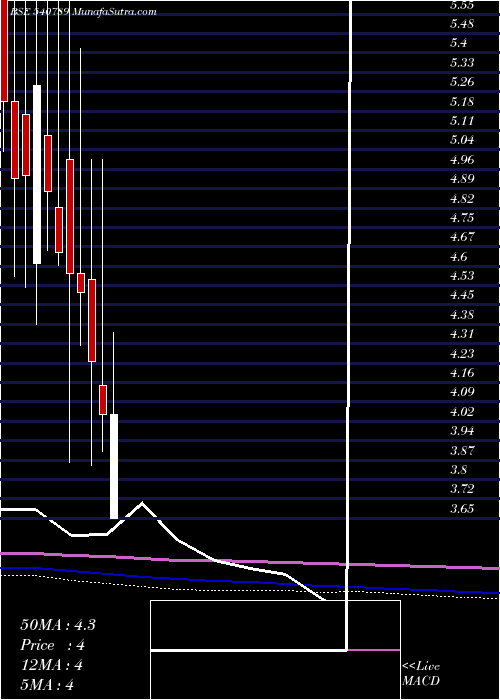Click the 5.26 price axis label

coord(462,82)
